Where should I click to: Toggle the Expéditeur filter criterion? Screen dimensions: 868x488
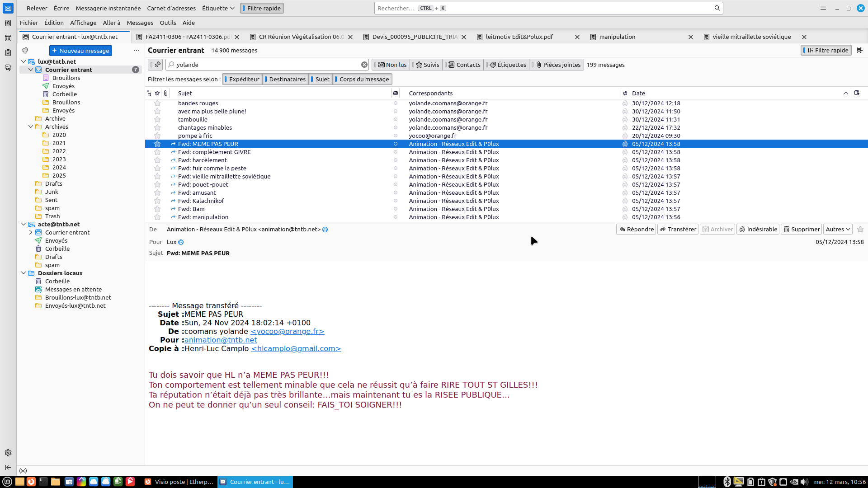pyautogui.click(x=243, y=79)
